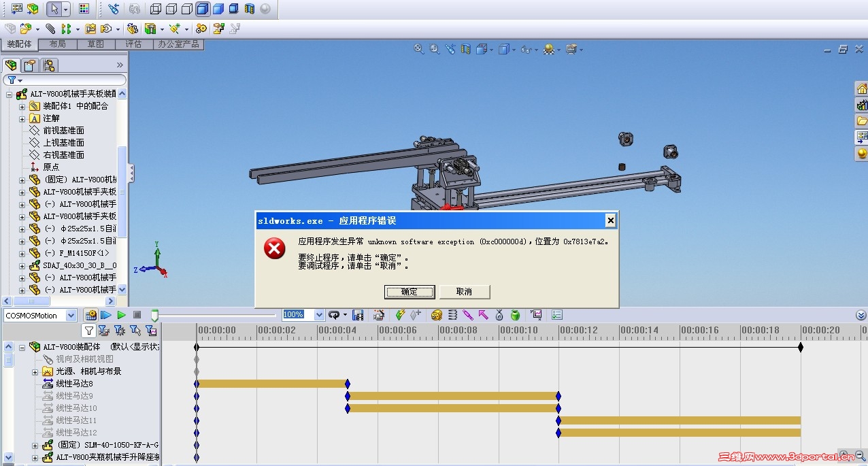Click Move Component icon
Viewport: 868px width, 466px height.
tap(107, 29)
